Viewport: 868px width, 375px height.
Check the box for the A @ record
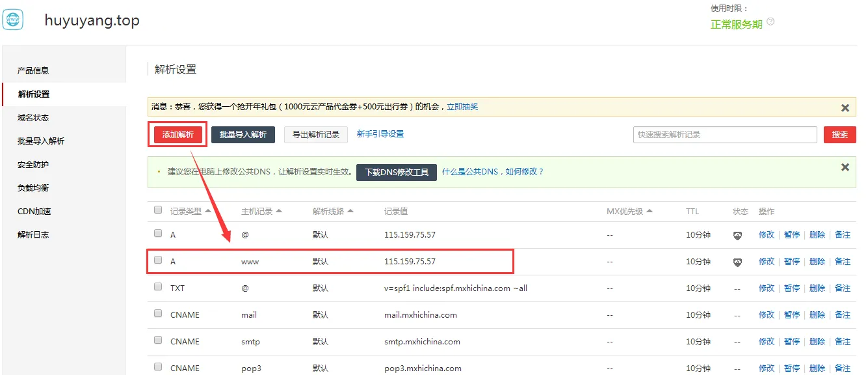pos(158,233)
